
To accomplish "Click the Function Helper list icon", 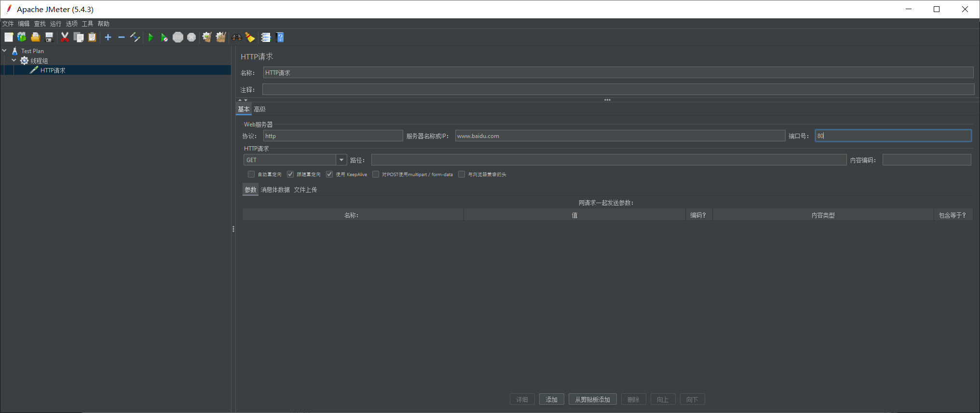I will [266, 37].
